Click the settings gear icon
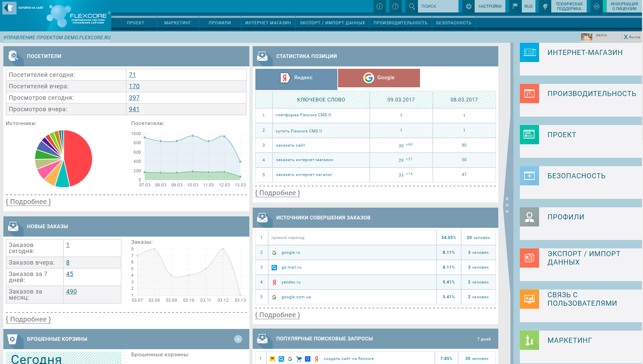This screenshot has width=643, height=364. coord(469,6)
